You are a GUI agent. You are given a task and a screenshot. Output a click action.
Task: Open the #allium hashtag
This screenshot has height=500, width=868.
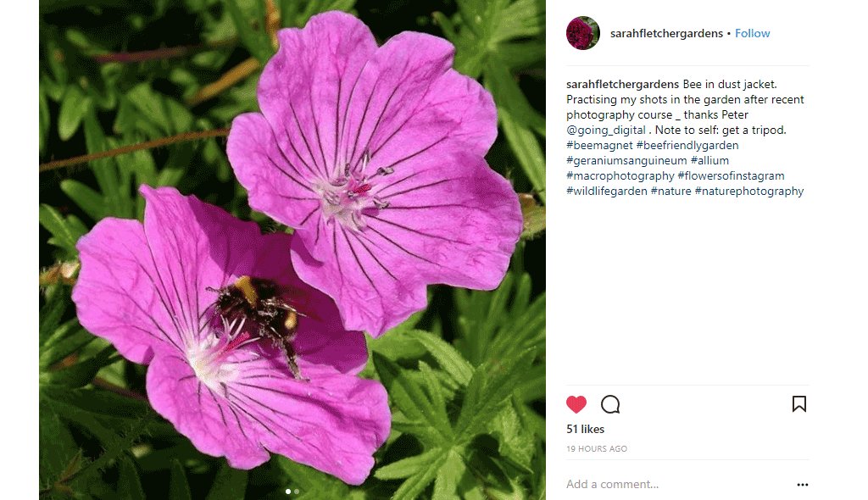709,160
